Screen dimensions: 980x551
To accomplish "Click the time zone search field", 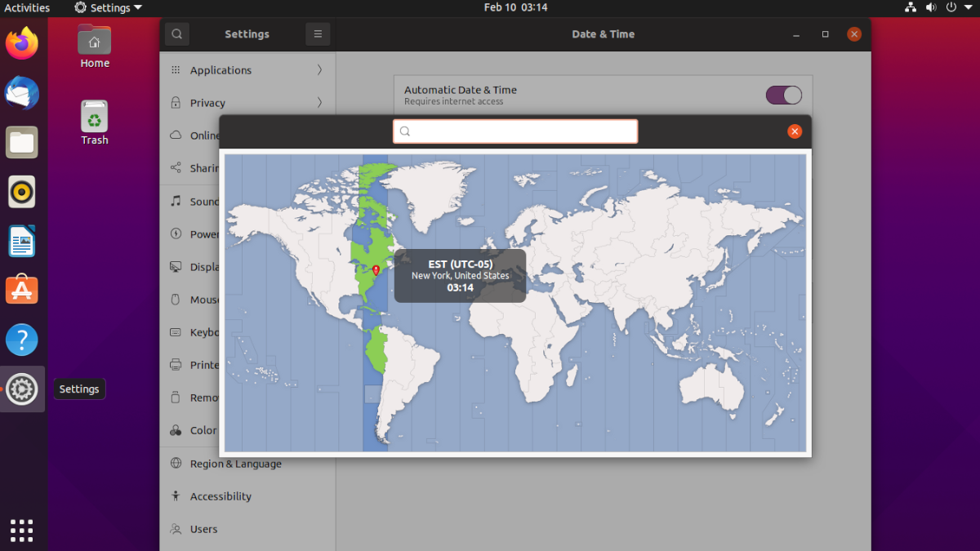I will click(515, 131).
